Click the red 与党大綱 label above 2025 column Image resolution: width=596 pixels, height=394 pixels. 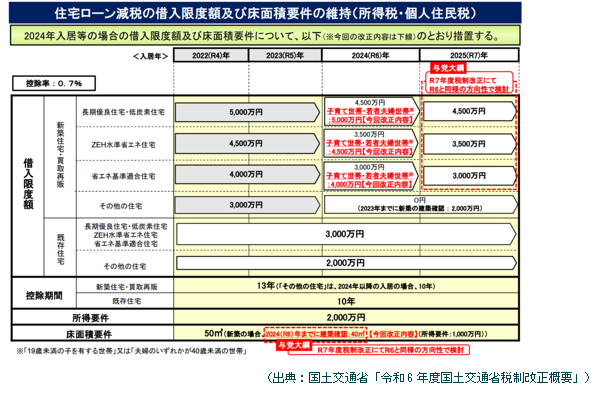pyautogui.click(x=449, y=68)
